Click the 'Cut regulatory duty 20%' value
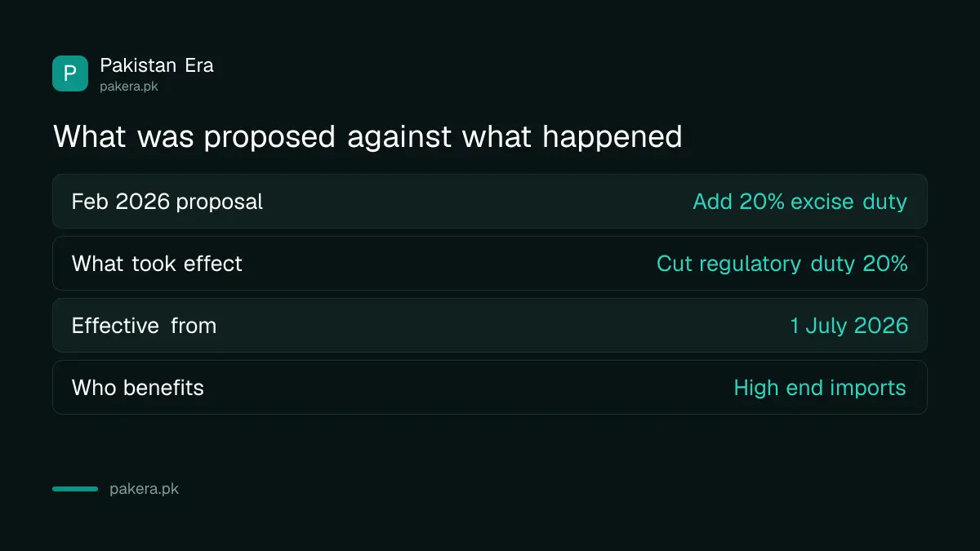Screen dimensions: 980x551 pos(782,264)
